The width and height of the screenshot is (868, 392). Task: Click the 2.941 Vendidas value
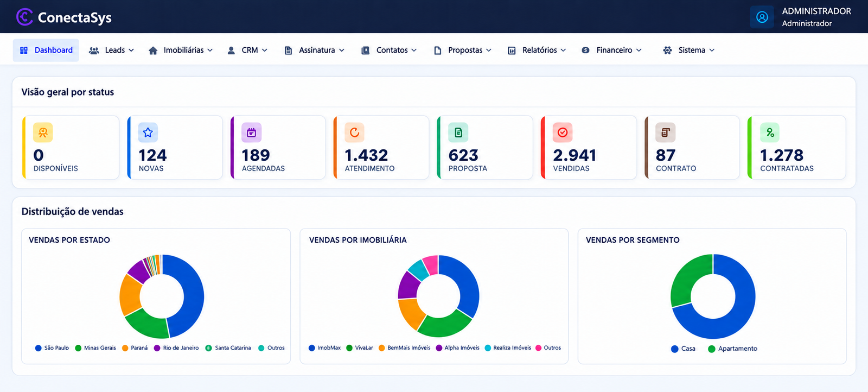coord(575,155)
